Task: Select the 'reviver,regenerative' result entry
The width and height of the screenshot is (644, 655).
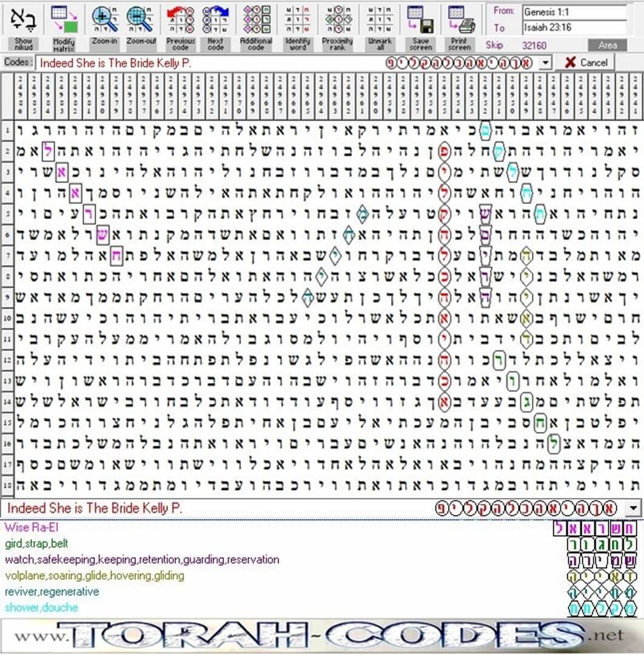Action: click(x=52, y=591)
